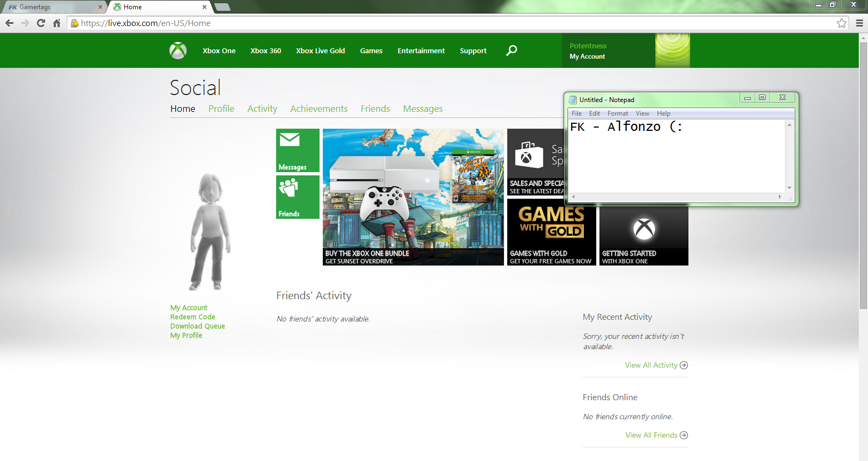This screenshot has width=868, height=461.
Task: Switch to the Messages tab
Action: coord(423,109)
